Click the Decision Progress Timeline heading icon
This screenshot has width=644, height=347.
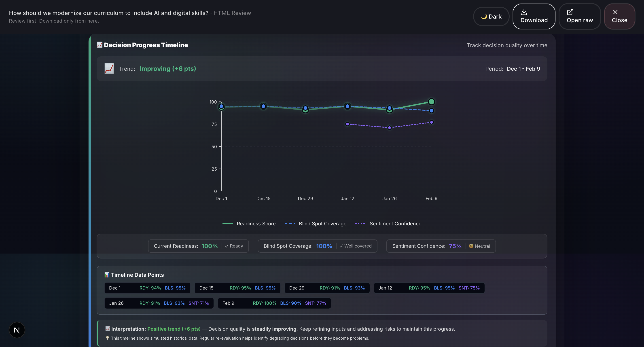[x=100, y=45]
